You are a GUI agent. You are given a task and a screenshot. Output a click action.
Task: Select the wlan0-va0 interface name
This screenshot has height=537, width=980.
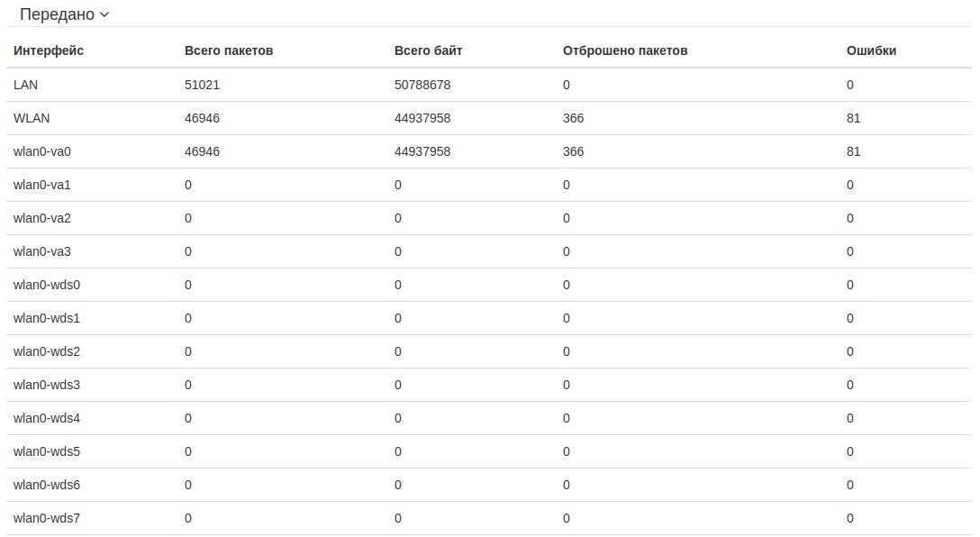pyautogui.click(x=42, y=151)
